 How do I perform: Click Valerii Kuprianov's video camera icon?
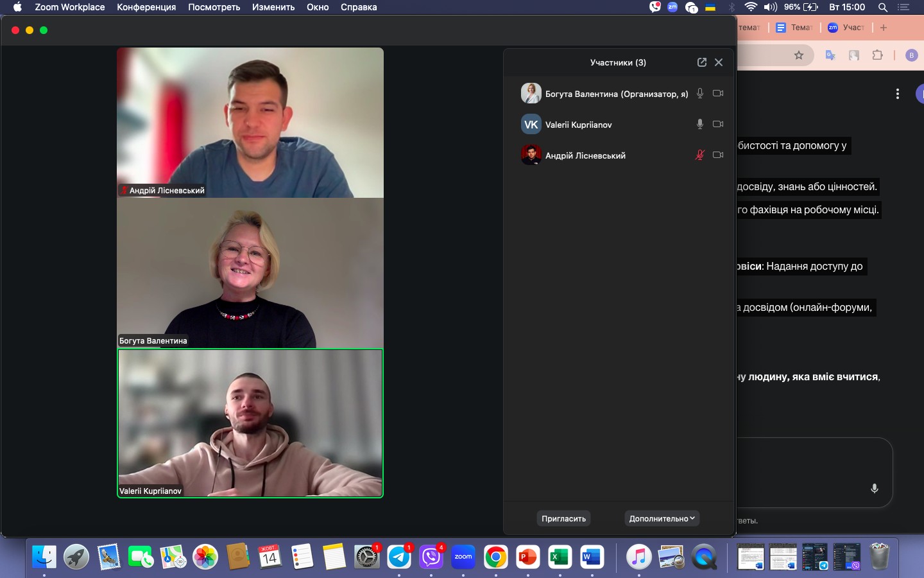pos(718,124)
